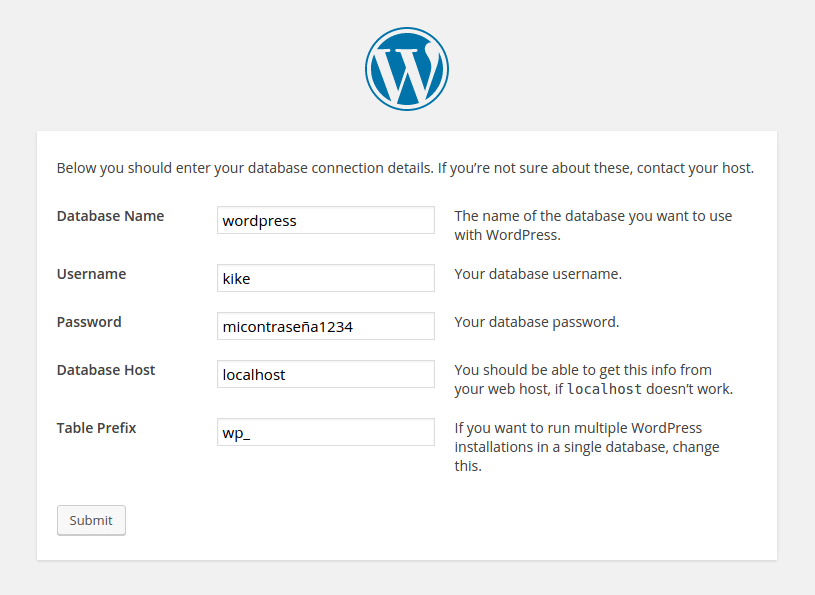
Task: Focus the Database Host field showing localhost
Action: click(x=325, y=374)
